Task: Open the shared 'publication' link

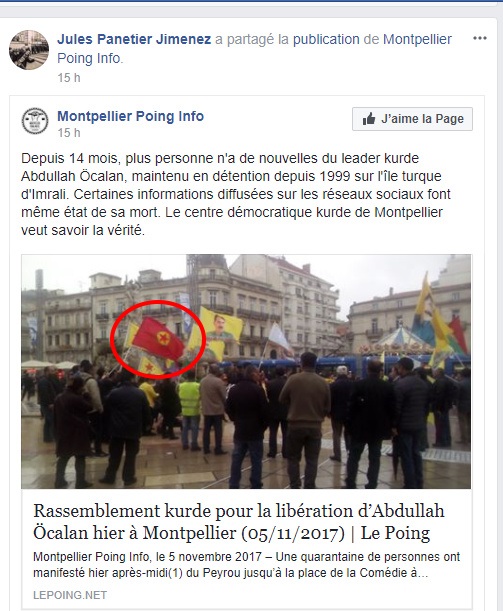Action: pyautogui.click(x=326, y=39)
